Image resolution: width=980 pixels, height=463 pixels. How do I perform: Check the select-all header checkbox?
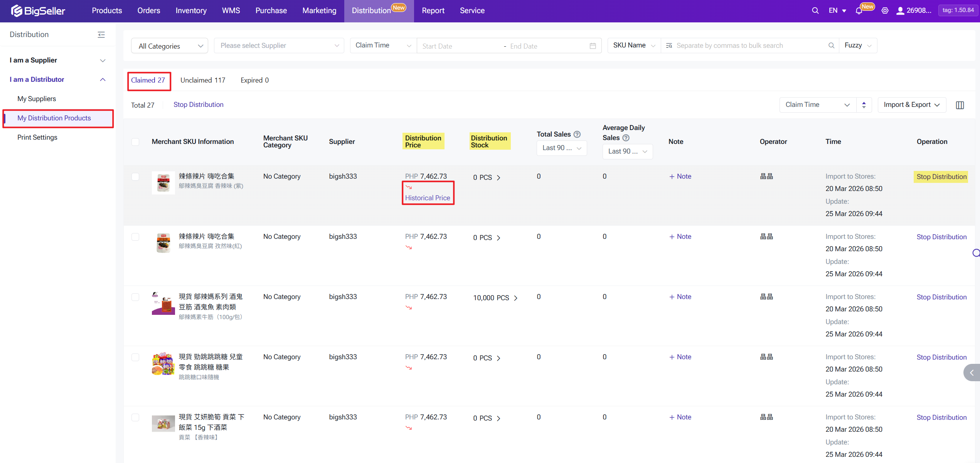(x=135, y=142)
